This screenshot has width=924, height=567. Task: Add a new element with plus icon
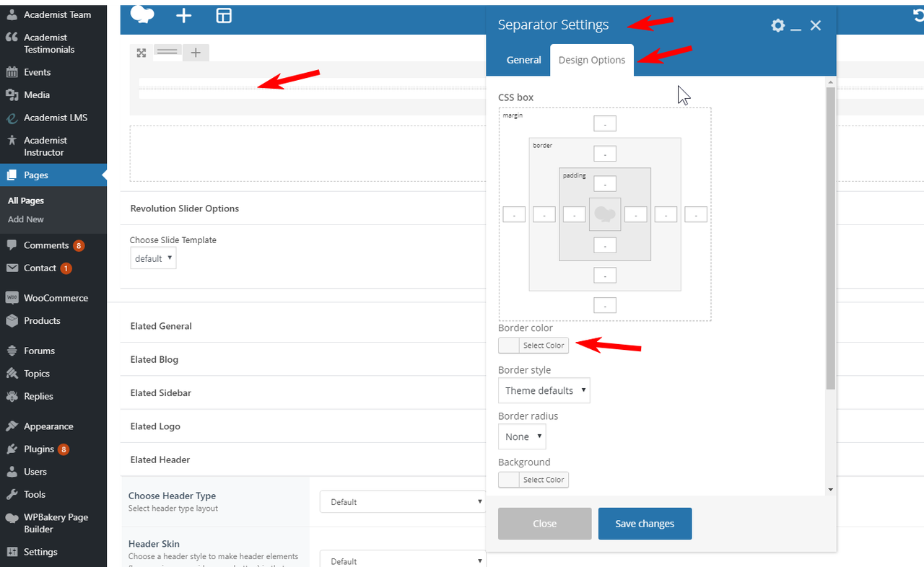point(184,15)
